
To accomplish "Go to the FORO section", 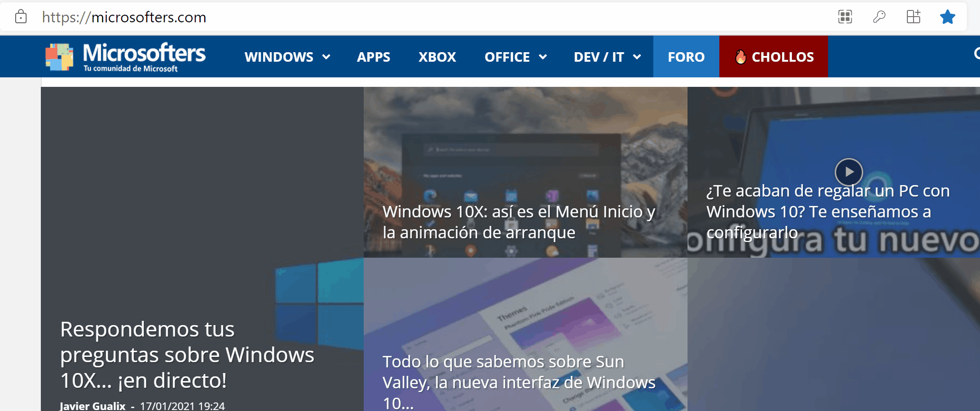I will 686,56.
